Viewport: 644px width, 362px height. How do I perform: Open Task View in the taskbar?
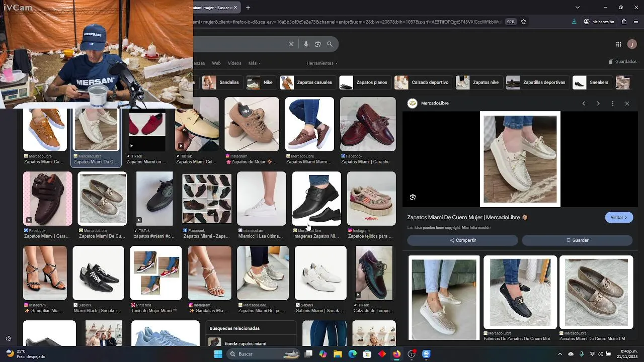tap(308, 354)
